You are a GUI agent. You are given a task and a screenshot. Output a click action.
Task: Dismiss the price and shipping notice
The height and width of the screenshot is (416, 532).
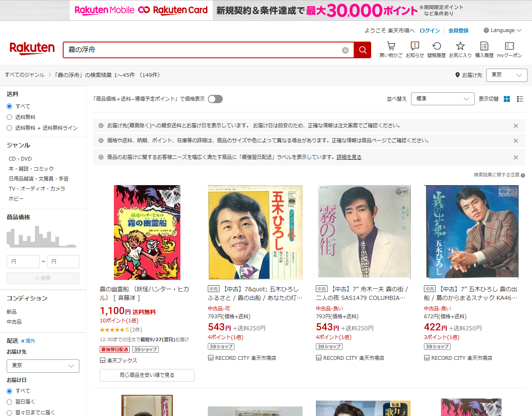[x=516, y=141]
